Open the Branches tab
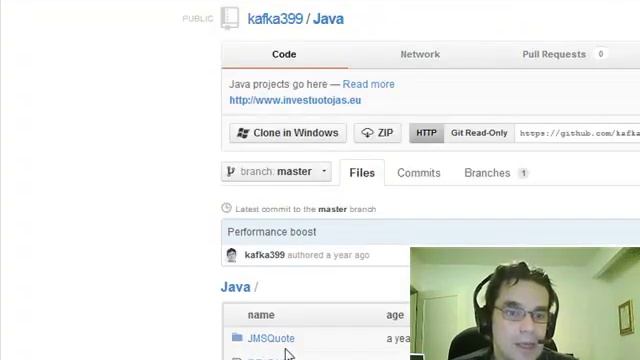 (x=487, y=173)
